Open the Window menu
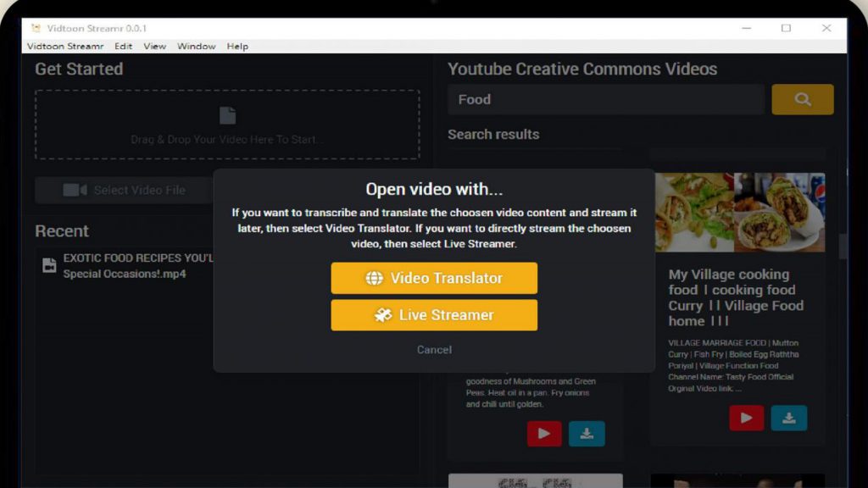 click(x=197, y=46)
